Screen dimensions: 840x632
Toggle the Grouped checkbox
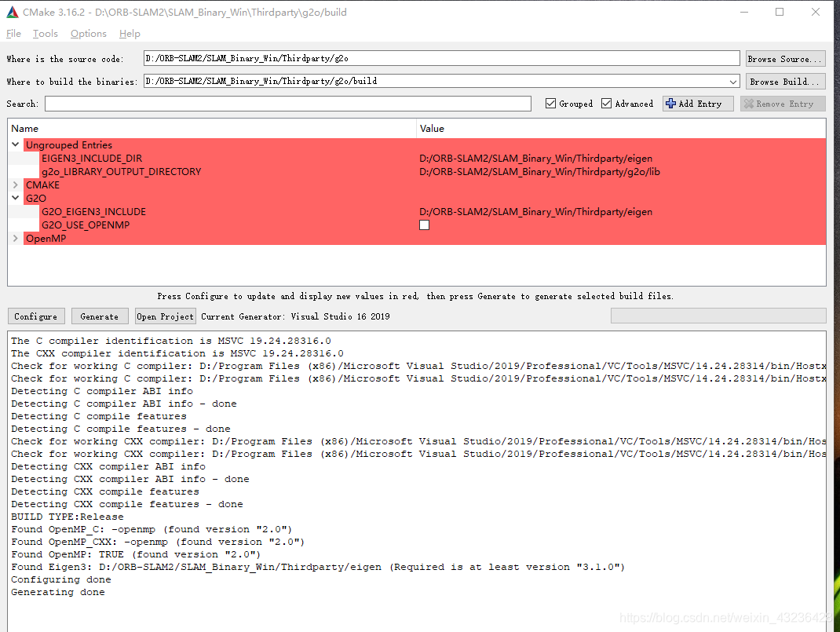tap(551, 104)
